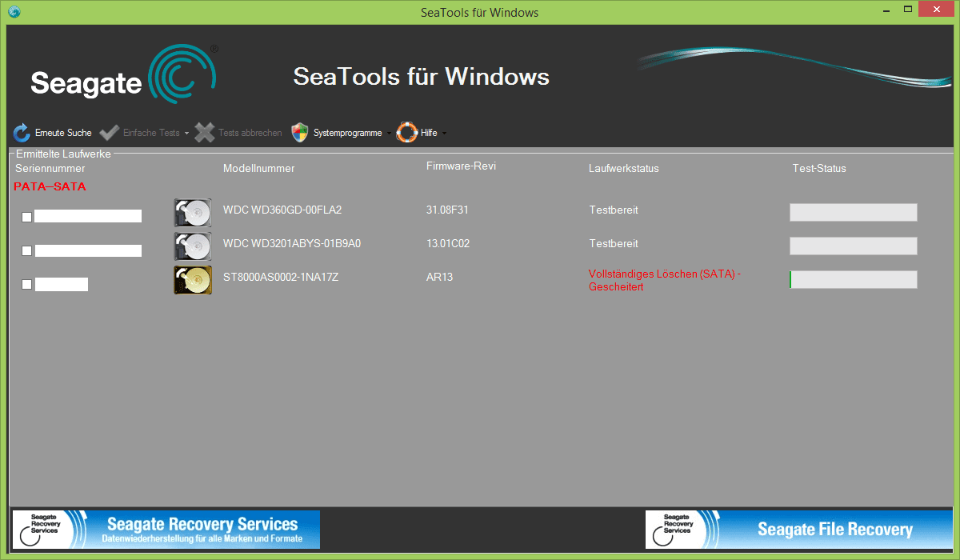
Task: Click Tests abbrechen label
Action: [250, 133]
